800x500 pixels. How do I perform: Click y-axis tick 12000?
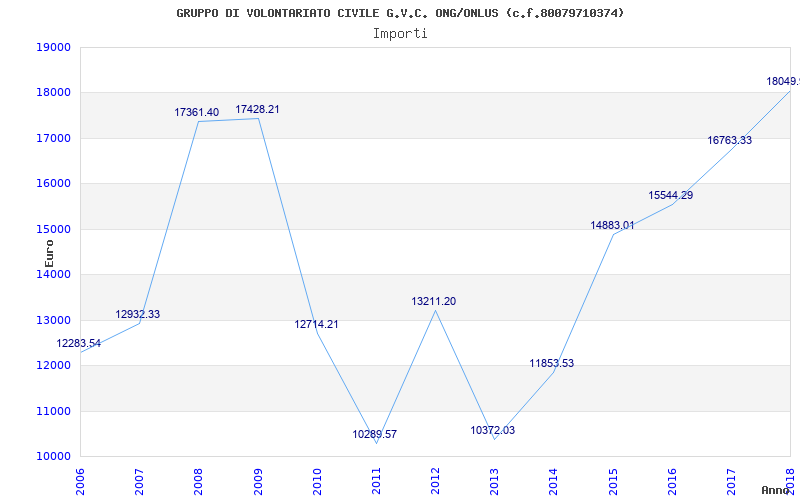pyautogui.click(x=53, y=366)
